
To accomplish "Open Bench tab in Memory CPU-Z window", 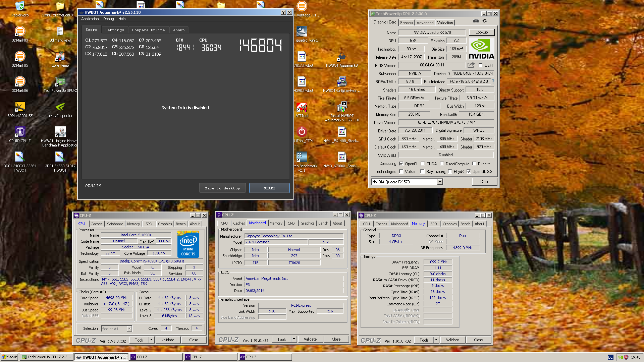I will [465, 224].
